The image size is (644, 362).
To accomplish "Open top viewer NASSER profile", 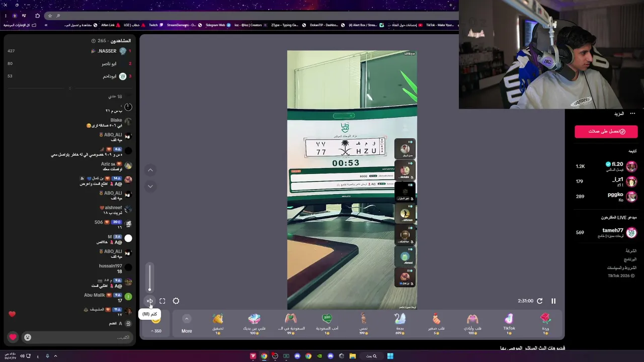I will [x=107, y=51].
